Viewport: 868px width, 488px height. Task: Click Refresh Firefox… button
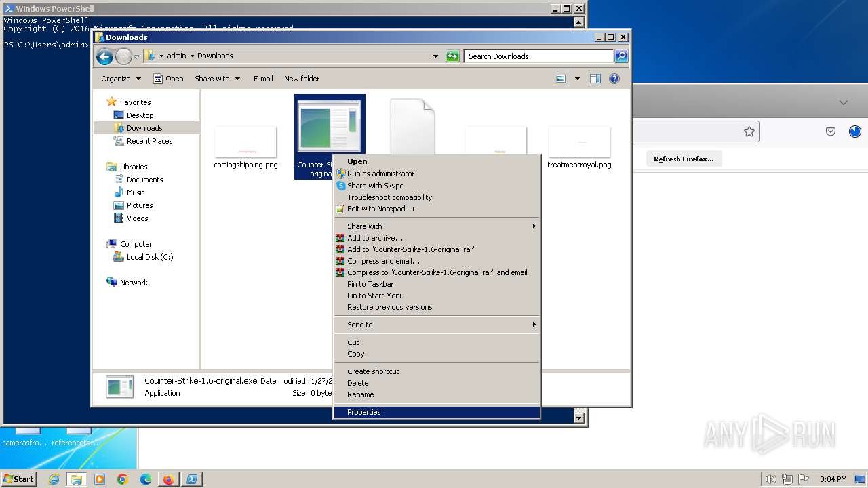pyautogui.click(x=684, y=159)
